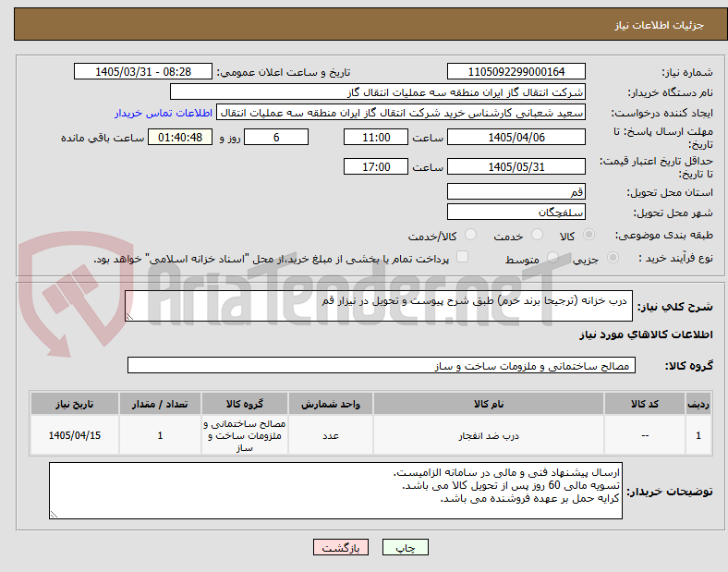Click the گروه کالا table column header
The image size is (728, 572).
tap(245, 404)
